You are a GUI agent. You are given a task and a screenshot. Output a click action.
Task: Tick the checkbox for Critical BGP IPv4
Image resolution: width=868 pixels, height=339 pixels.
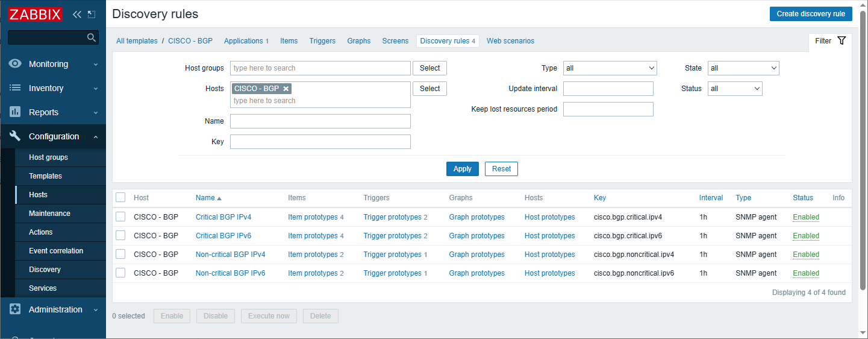pos(120,217)
